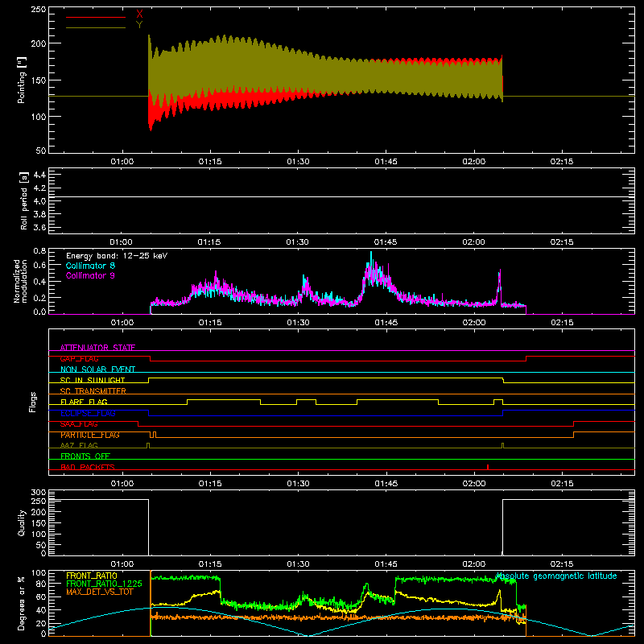The image size is (644, 644).
Task: Click the BAD_PACKETS flag label
Action: (x=88, y=467)
